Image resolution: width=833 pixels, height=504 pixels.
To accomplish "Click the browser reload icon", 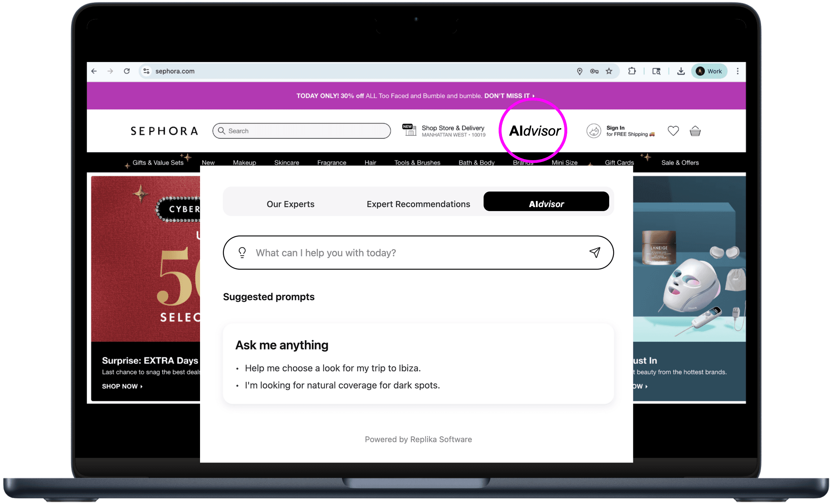I will pyautogui.click(x=127, y=71).
